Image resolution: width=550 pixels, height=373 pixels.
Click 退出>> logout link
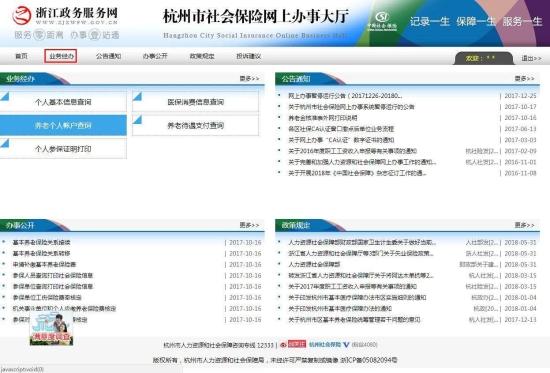coord(531,58)
